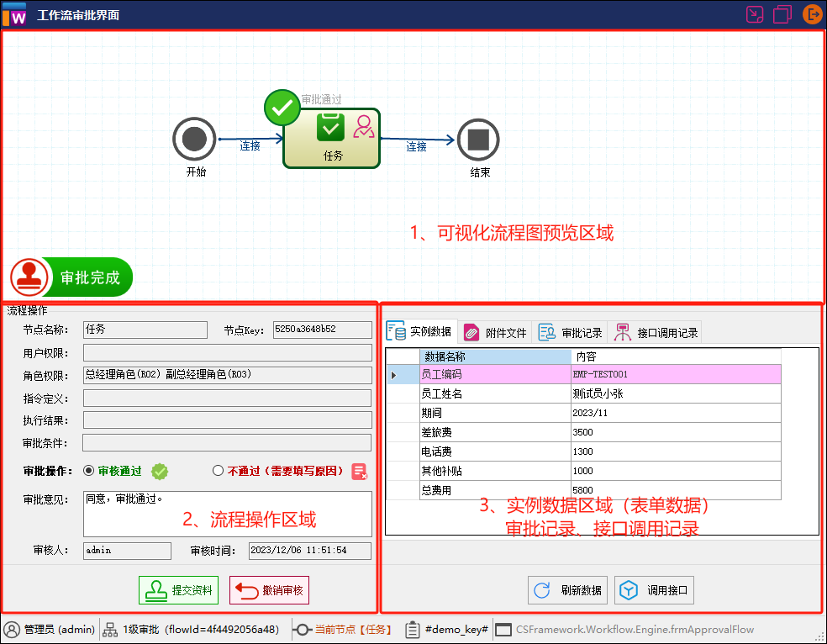Viewport: 827px width, 644px height.
Task: Click the 1级审批 flowId status bar text
Action: [x=200, y=630]
